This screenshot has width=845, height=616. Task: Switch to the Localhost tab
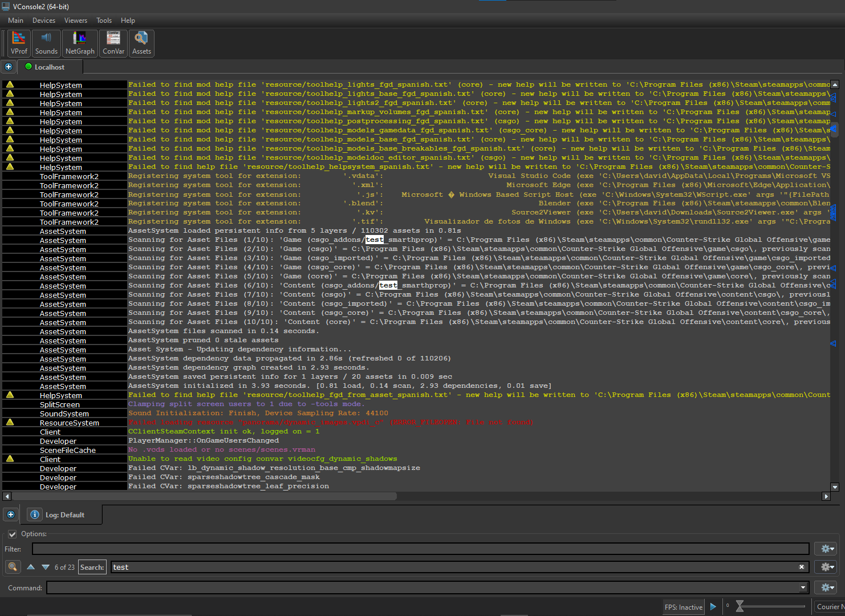50,67
